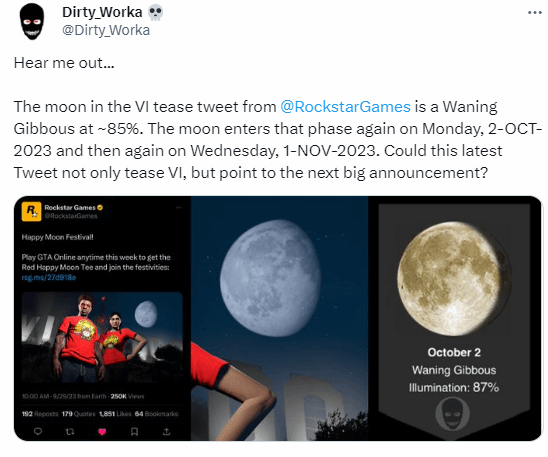
Task: Click the Dirty_Worka skull mask avatar
Action: (32, 21)
